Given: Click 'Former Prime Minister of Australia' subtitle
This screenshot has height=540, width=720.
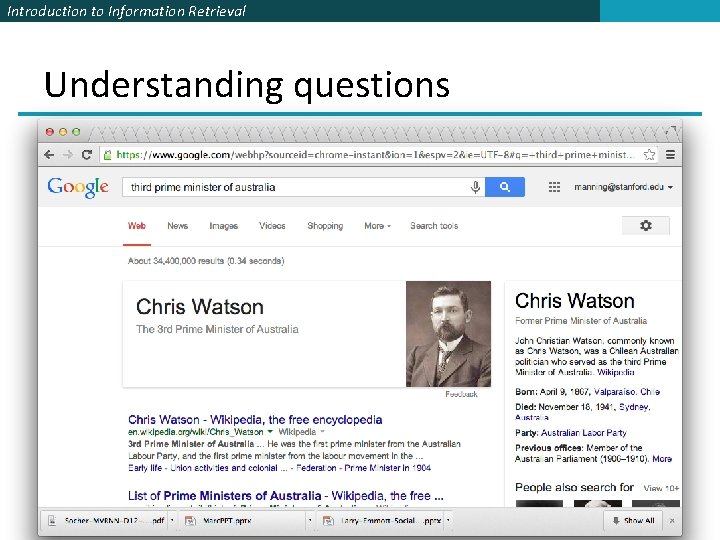Looking at the screenshot, I should coord(581,321).
